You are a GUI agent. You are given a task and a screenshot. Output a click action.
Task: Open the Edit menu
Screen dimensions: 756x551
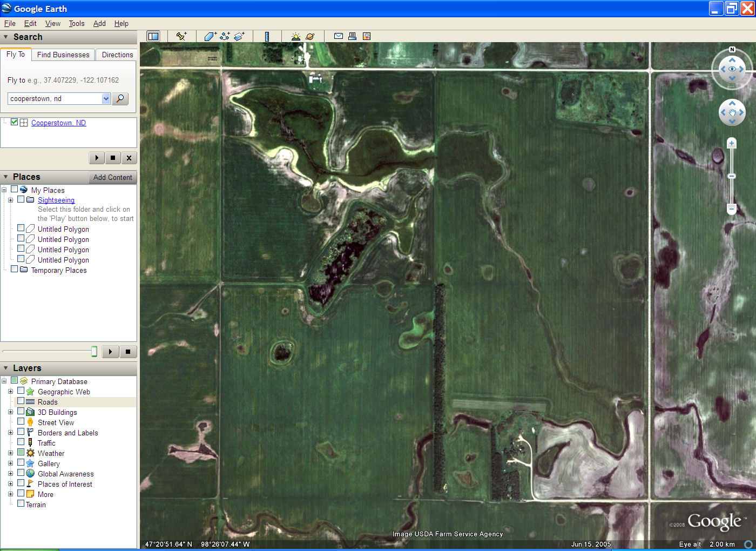coord(30,24)
